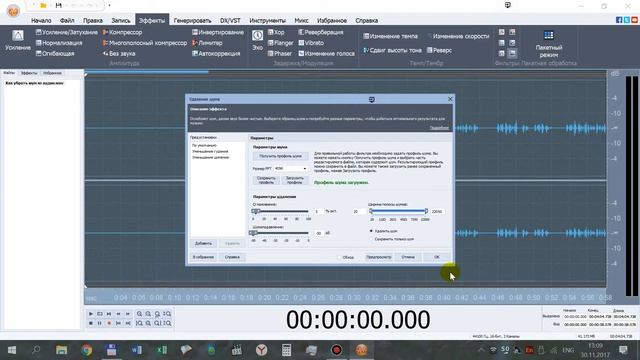
Task: Open the Пакетный режим batch mode
Action: tap(549, 44)
